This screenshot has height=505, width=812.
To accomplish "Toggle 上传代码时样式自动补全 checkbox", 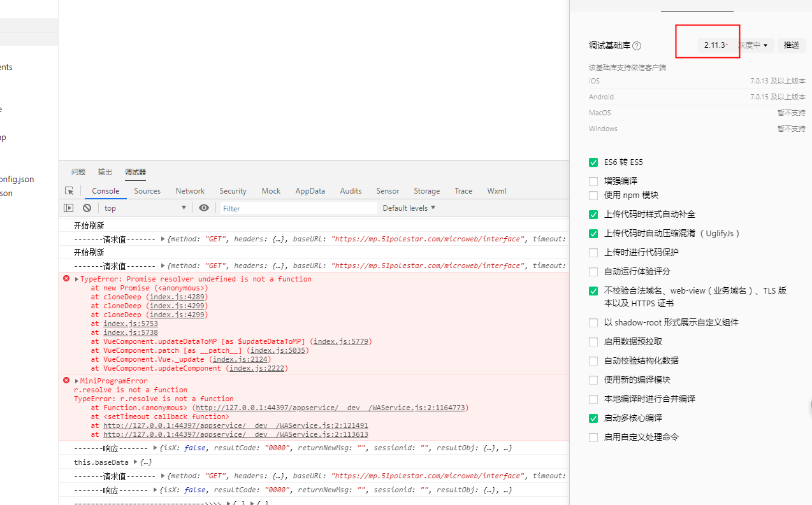I will pyautogui.click(x=593, y=215).
